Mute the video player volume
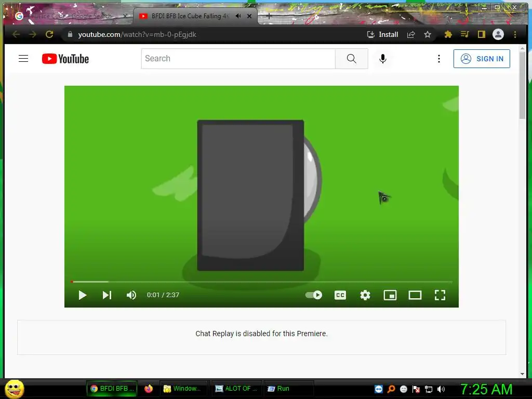The height and width of the screenshot is (399, 532). tap(131, 295)
